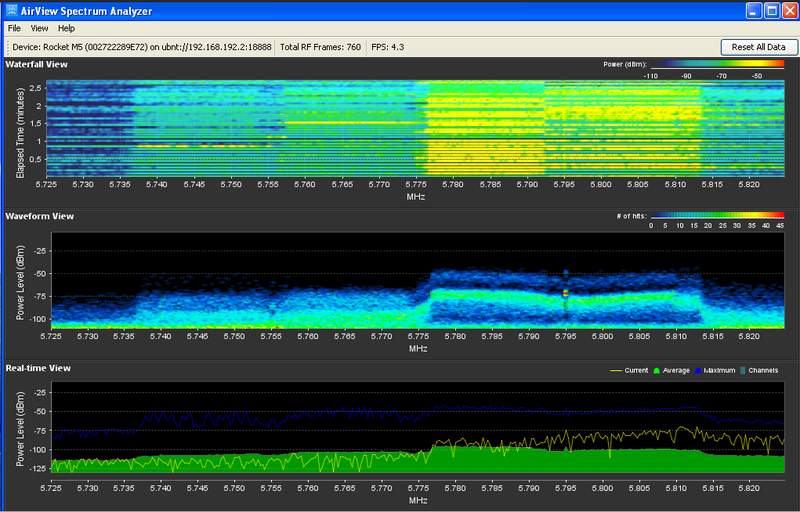Minimize the AirView window
This screenshot has width=800, height=512.
(x=753, y=10)
